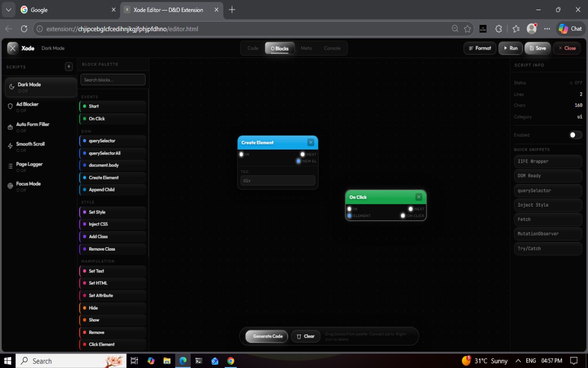Click the Page Logger list icon
Image resolution: width=588 pixels, height=368 pixels.
(x=11, y=166)
